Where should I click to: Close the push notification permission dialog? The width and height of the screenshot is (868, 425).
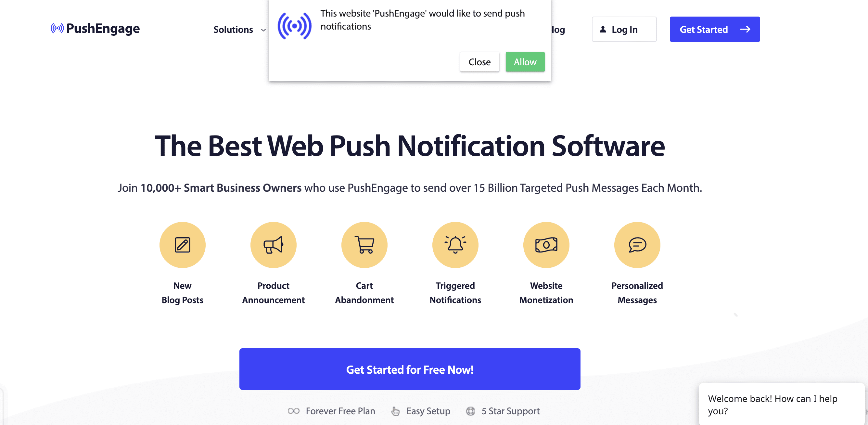point(479,61)
